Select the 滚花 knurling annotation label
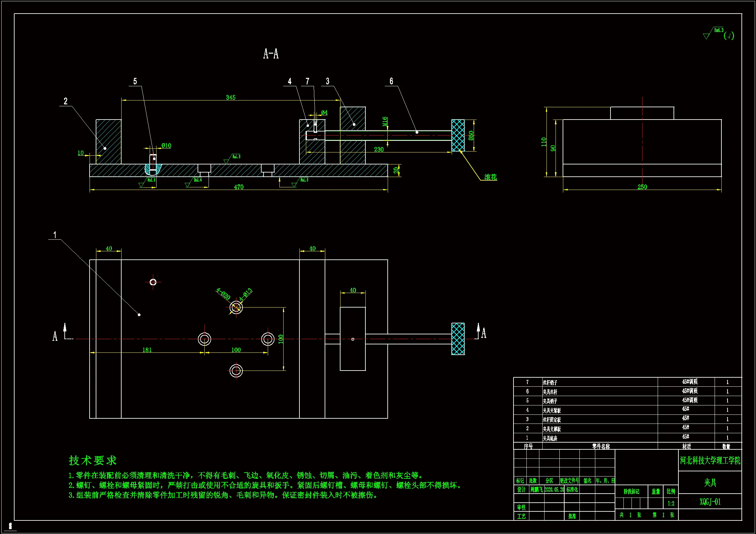This screenshot has height=534, width=756. tap(490, 177)
